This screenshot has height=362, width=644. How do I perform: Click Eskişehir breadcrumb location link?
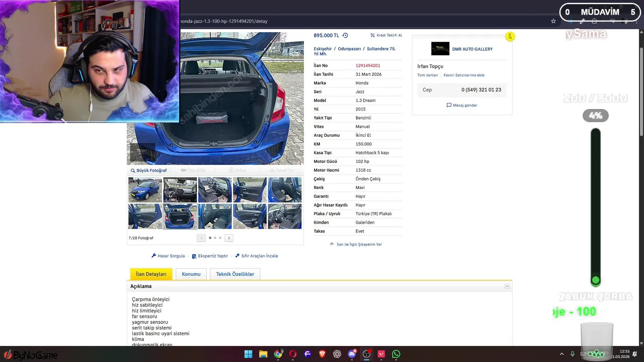coord(323,49)
